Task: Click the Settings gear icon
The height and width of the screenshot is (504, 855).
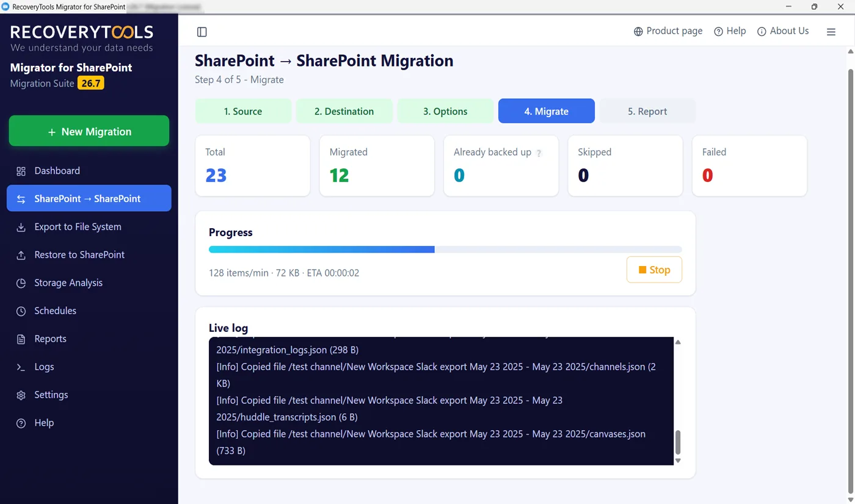Action: [21, 395]
